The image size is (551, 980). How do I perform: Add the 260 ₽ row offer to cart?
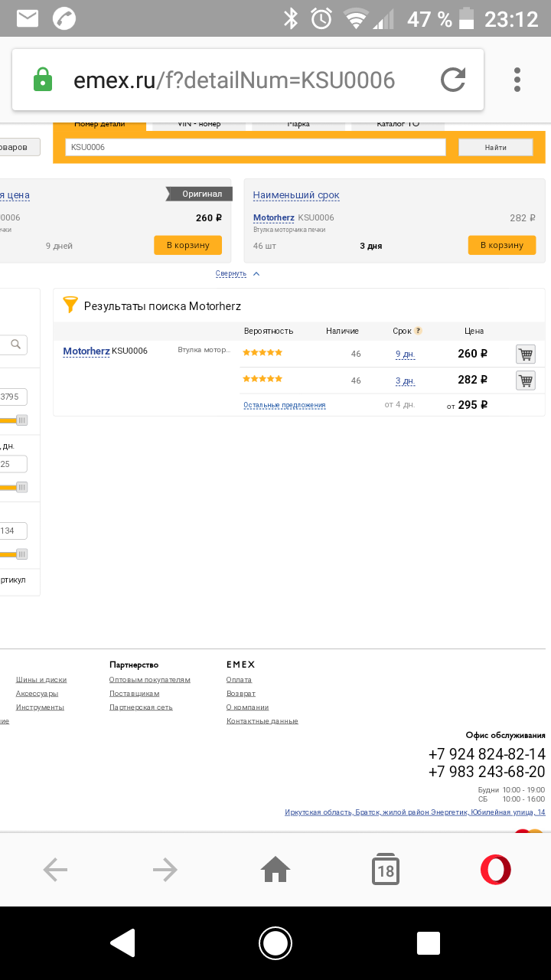click(x=526, y=354)
